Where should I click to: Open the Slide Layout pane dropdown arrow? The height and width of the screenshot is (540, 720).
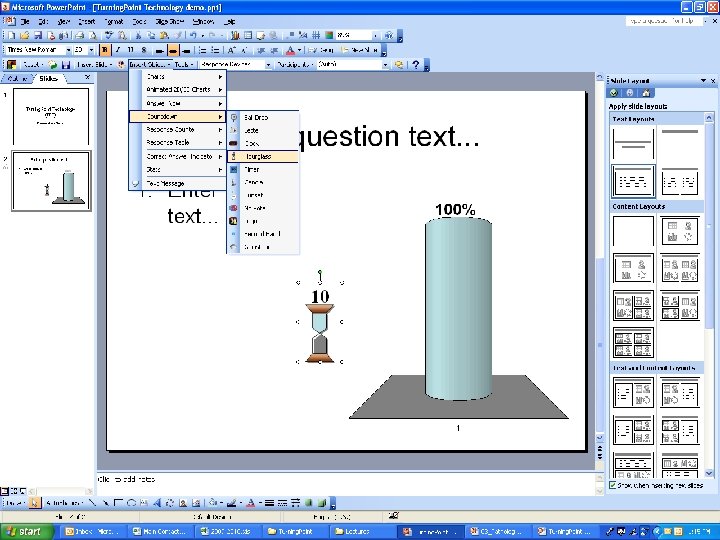click(x=703, y=80)
